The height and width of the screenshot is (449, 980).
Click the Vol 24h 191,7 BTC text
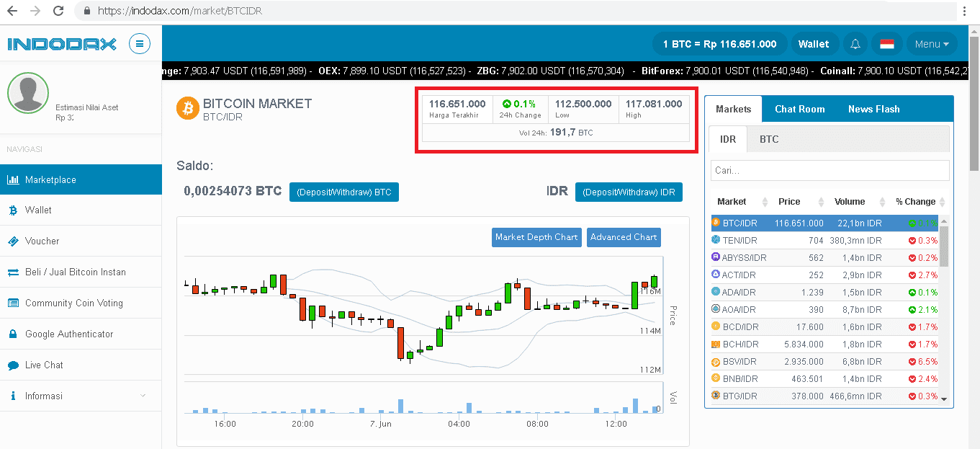pyautogui.click(x=556, y=133)
